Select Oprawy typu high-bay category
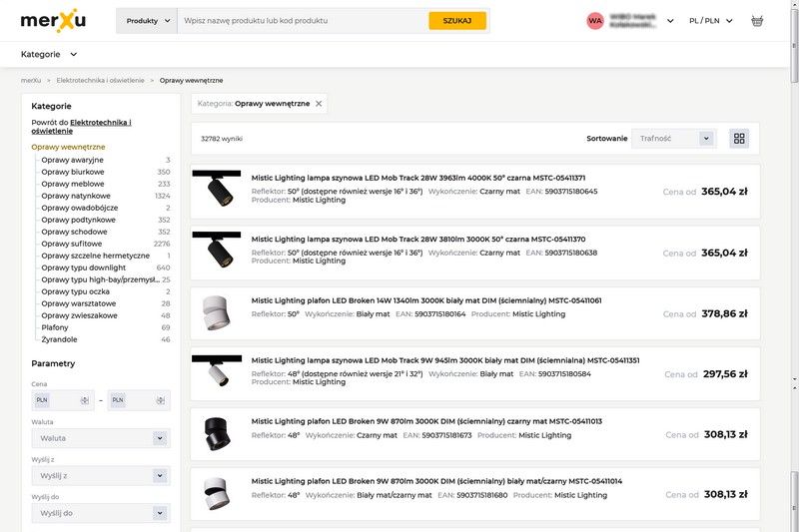This screenshot has height=532, width=799. (101, 279)
